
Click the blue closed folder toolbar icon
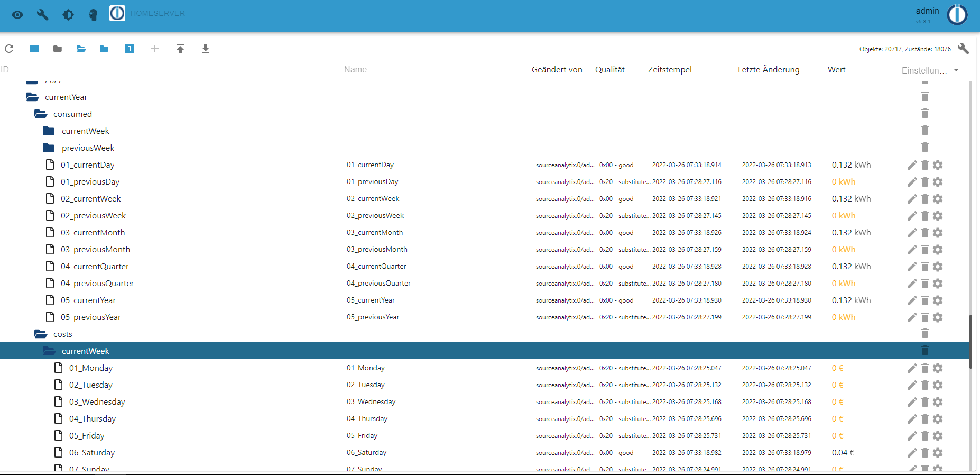[104, 49]
